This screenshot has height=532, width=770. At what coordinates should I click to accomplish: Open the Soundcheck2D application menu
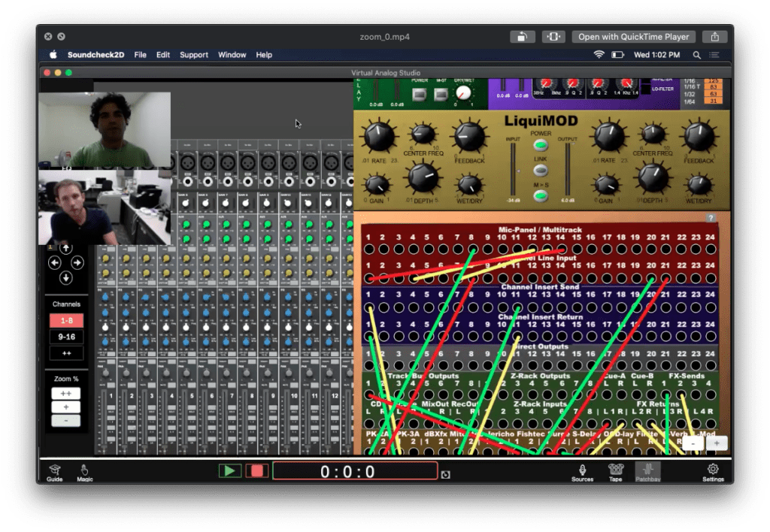click(95, 54)
